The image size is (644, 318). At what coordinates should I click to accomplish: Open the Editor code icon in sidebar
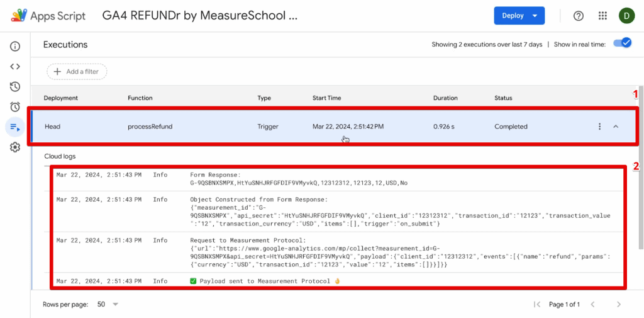point(15,66)
